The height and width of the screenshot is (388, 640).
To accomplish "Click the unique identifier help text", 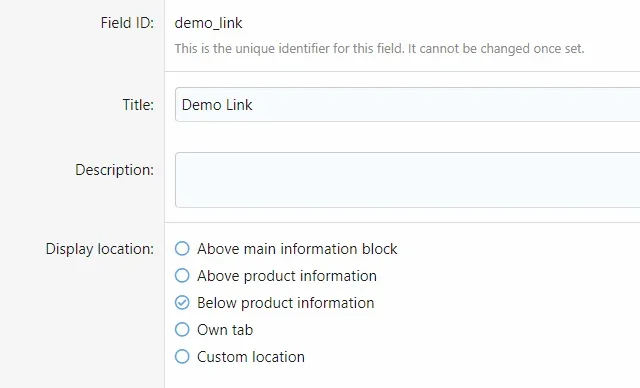I will pos(380,49).
